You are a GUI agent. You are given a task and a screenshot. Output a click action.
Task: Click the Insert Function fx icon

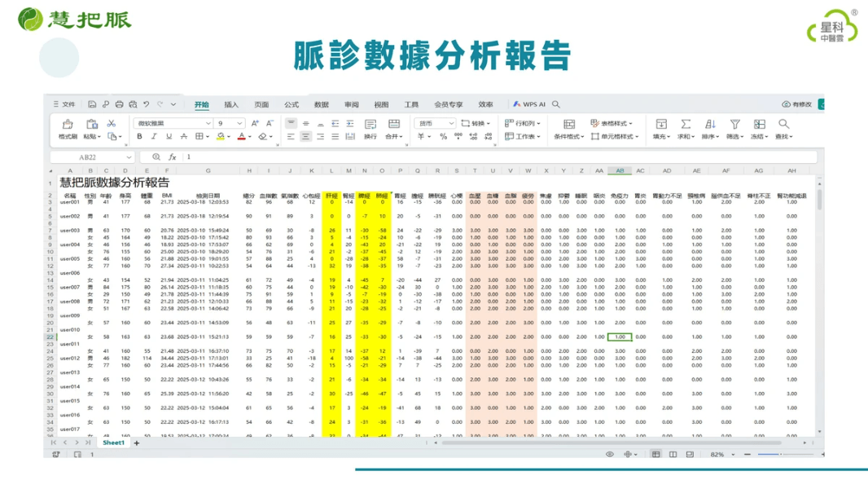(172, 157)
